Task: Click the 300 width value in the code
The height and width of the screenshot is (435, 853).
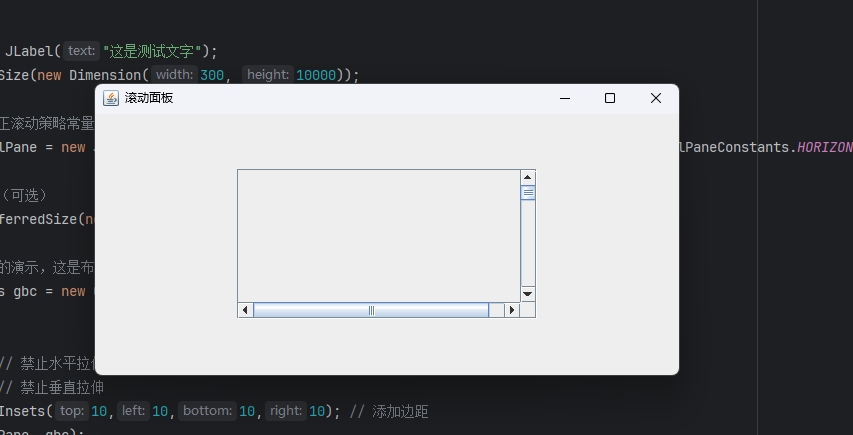Action: point(212,75)
